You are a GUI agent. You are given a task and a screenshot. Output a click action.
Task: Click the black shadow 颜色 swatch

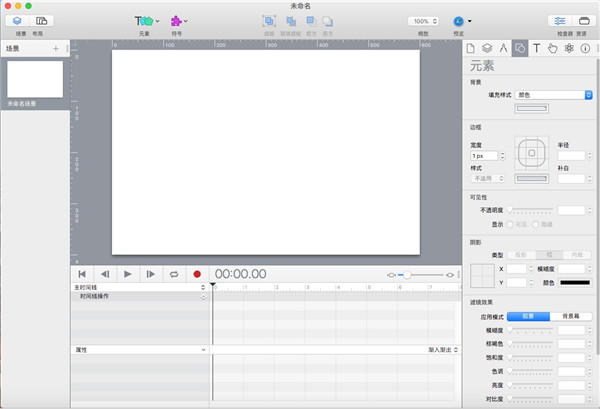click(573, 283)
